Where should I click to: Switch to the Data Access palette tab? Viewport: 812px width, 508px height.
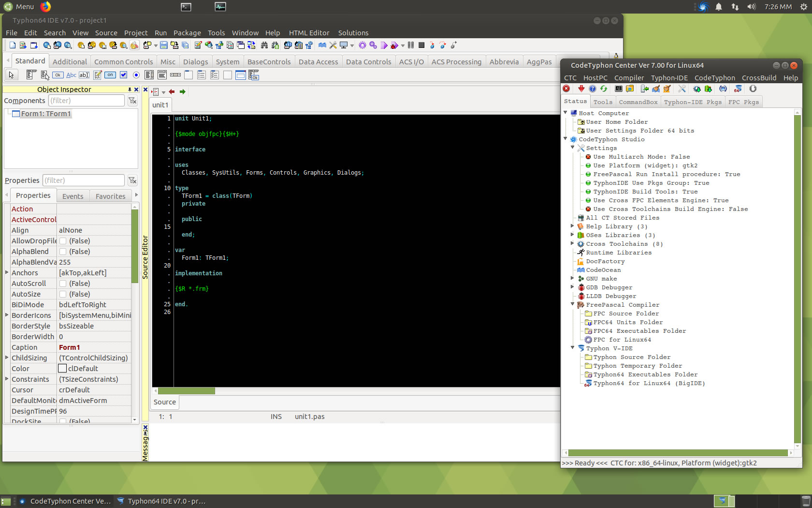[318, 62]
